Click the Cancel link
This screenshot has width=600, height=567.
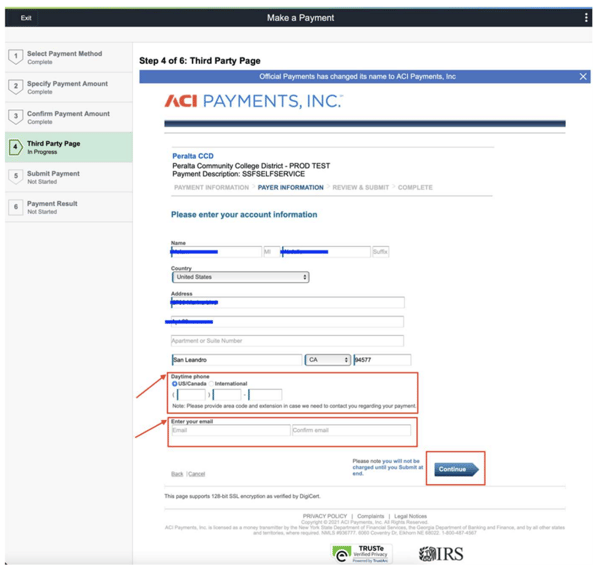click(197, 474)
